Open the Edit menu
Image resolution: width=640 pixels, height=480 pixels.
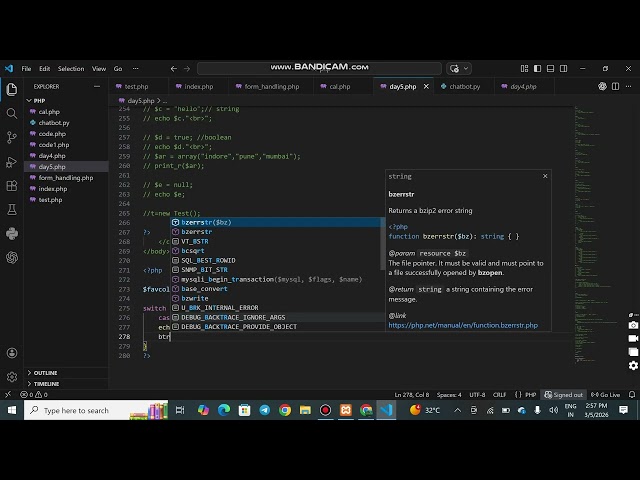tap(44, 69)
